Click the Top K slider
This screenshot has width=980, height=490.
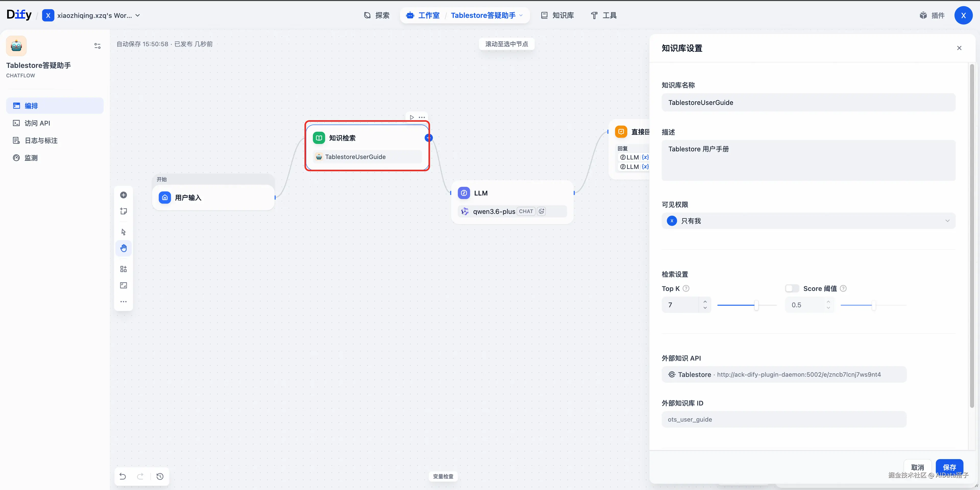coord(747,305)
